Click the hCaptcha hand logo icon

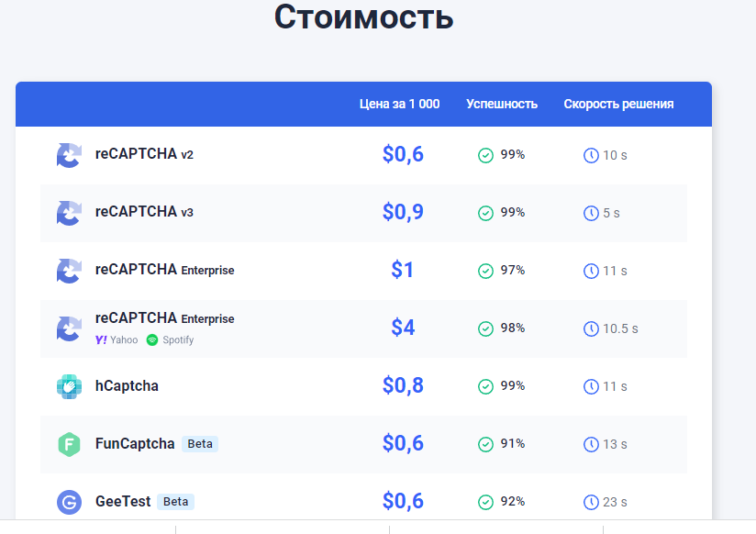point(69,386)
